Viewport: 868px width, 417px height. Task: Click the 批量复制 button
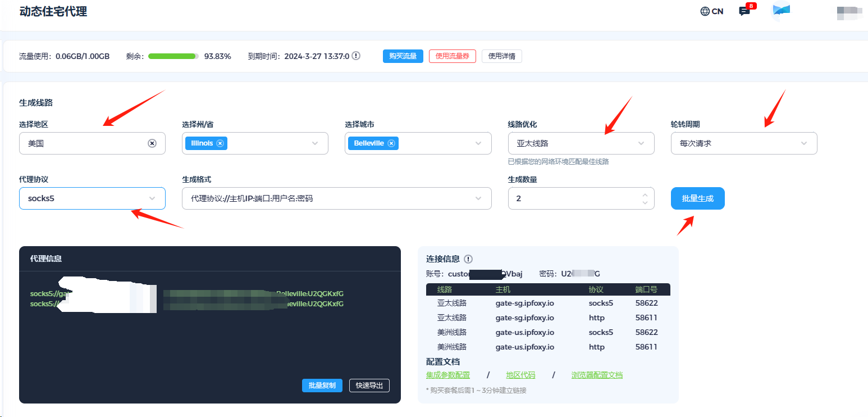pyautogui.click(x=322, y=386)
